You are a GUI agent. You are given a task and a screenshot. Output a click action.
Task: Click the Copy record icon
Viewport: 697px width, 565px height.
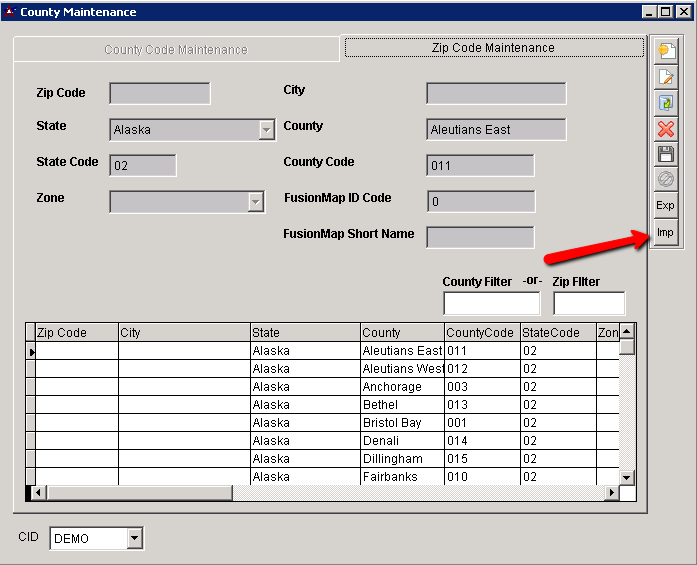coord(665,103)
